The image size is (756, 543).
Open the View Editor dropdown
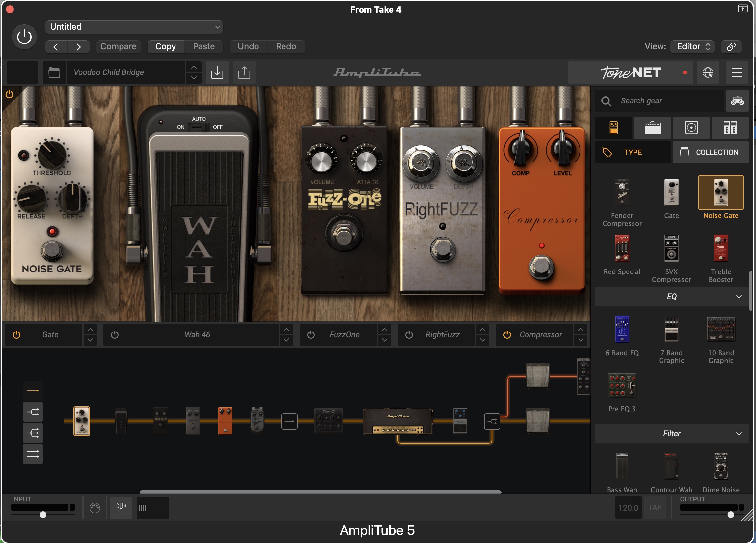693,46
